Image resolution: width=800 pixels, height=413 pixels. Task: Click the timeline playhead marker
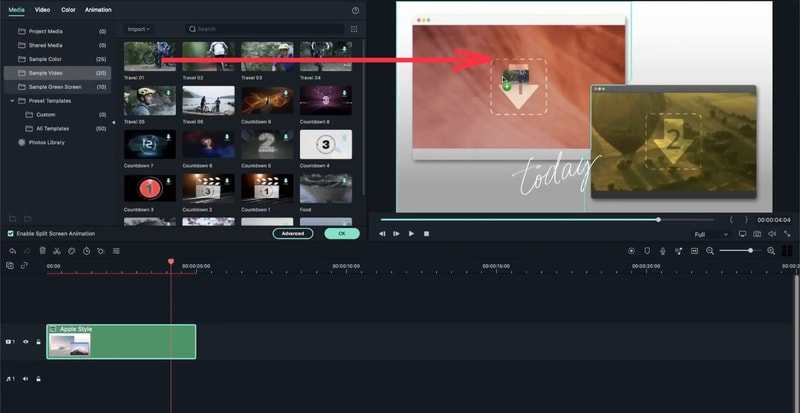[x=171, y=261]
